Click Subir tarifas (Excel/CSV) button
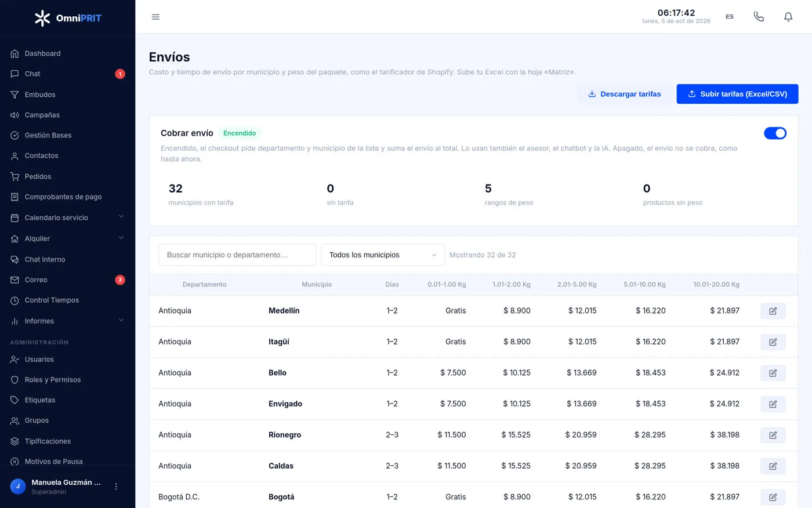The height and width of the screenshot is (508, 812). pos(737,94)
